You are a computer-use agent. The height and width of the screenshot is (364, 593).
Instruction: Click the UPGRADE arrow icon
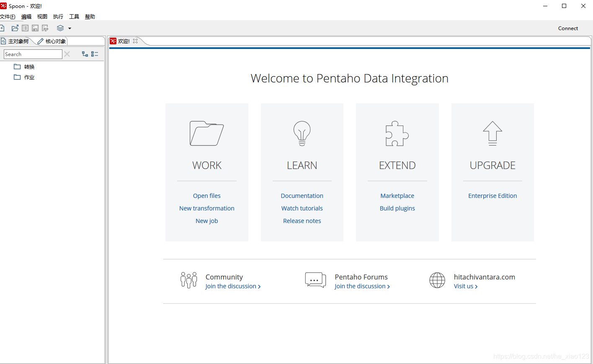(x=492, y=133)
